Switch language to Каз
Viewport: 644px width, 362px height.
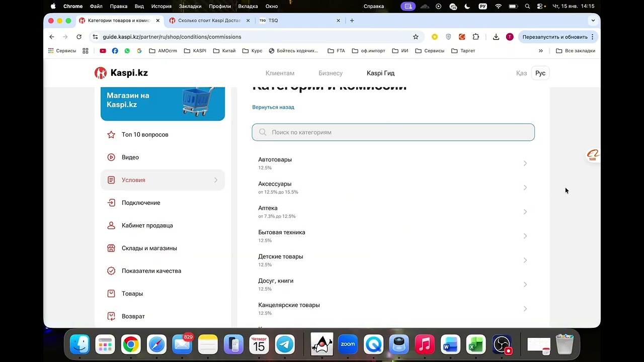pyautogui.click(x=521, y=73)
